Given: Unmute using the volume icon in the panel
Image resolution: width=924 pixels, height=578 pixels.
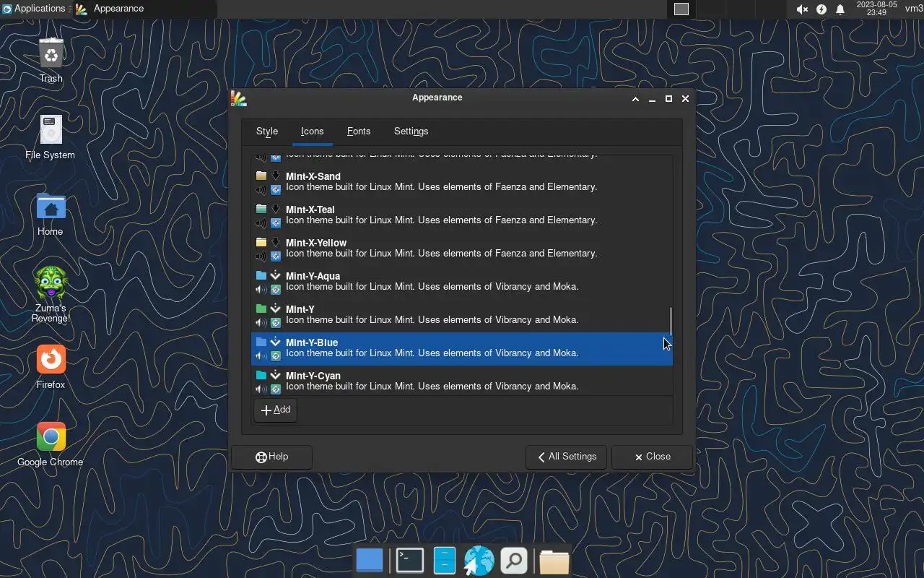Looking at the screenshot, I should pyautogui.click(x=802, y=9).
